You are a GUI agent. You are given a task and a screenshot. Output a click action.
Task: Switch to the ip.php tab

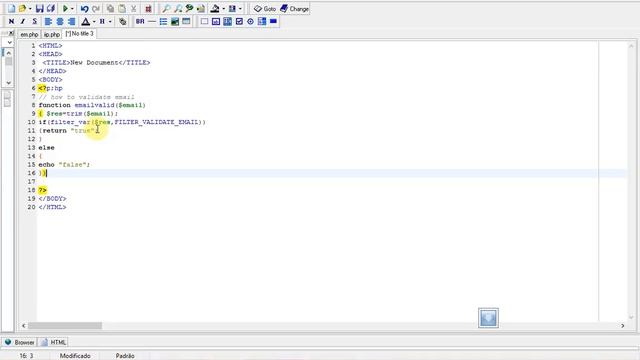point(52,35)
